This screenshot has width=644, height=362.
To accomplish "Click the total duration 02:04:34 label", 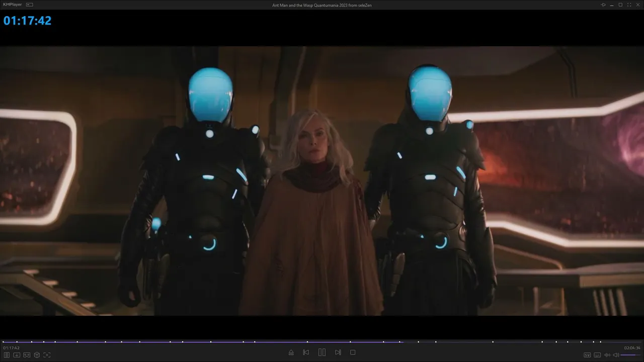I will pyautogui.click(x=632, y=348).
